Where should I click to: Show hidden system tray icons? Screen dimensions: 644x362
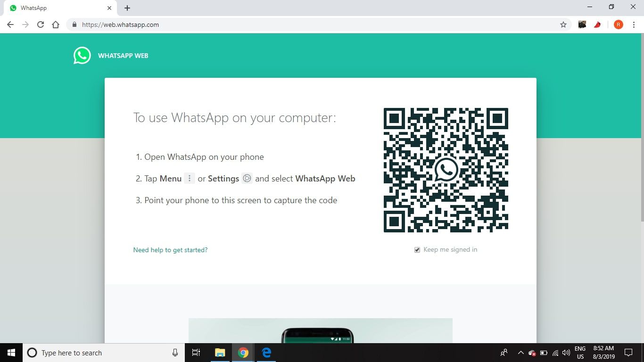pyautogui.click(x=520, y=353)
